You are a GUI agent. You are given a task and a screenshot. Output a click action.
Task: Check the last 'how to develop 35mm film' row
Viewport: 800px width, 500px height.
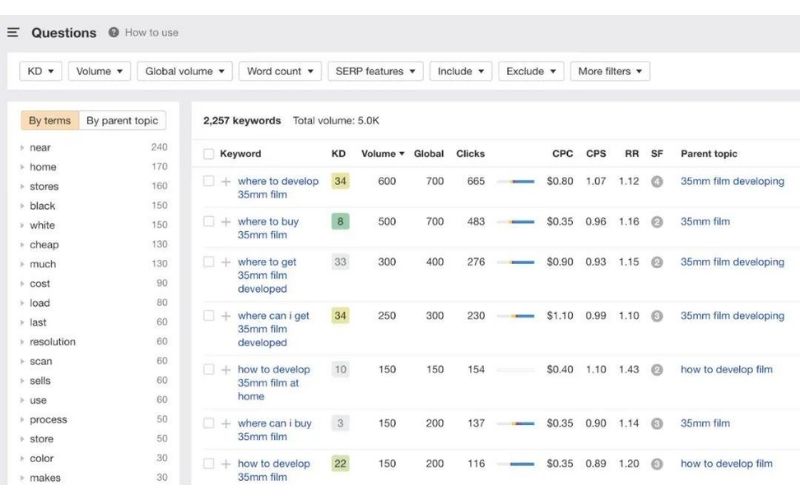click(208, 463)
